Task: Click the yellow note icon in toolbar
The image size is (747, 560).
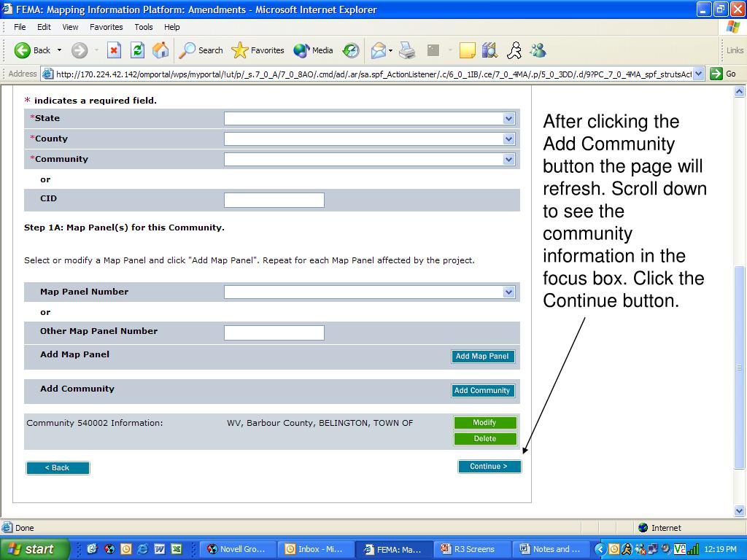Action: [467, 50]
